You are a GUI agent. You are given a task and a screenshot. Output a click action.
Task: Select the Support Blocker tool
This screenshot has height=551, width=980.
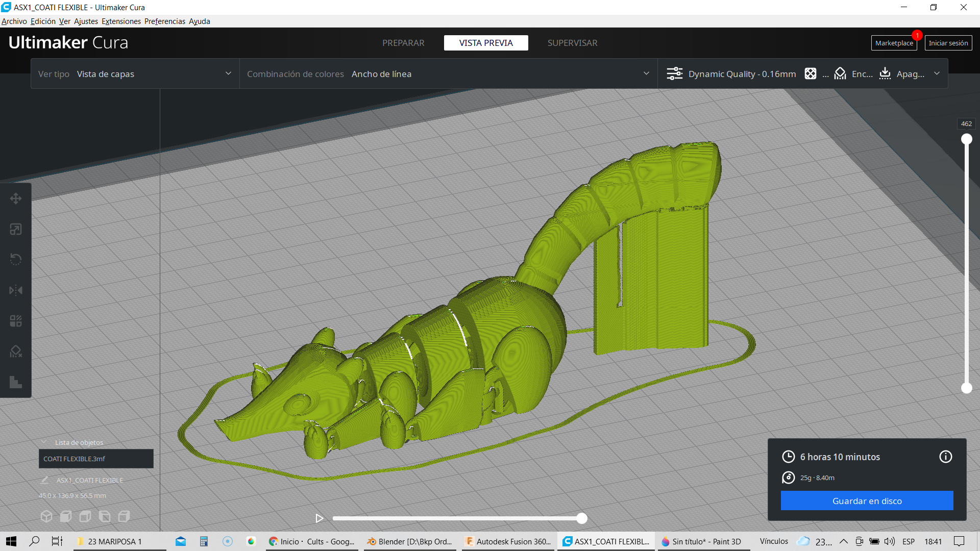tap(16, 352)
